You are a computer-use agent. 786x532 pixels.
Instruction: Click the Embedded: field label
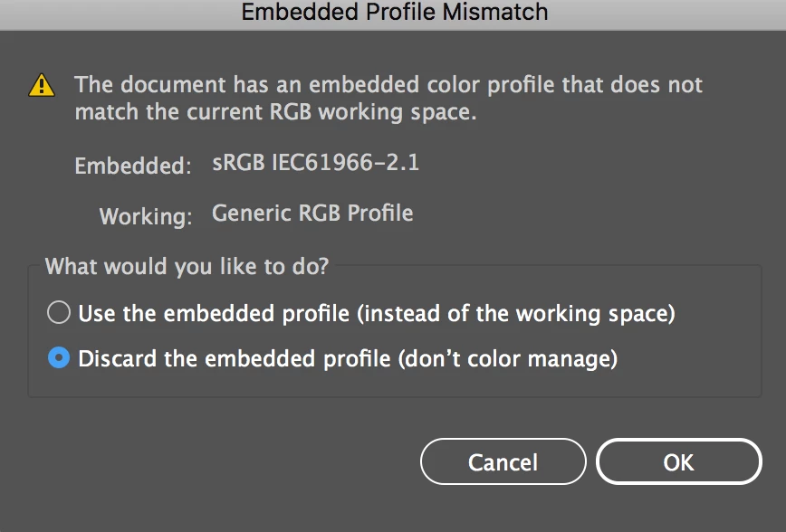pos(133,166)
